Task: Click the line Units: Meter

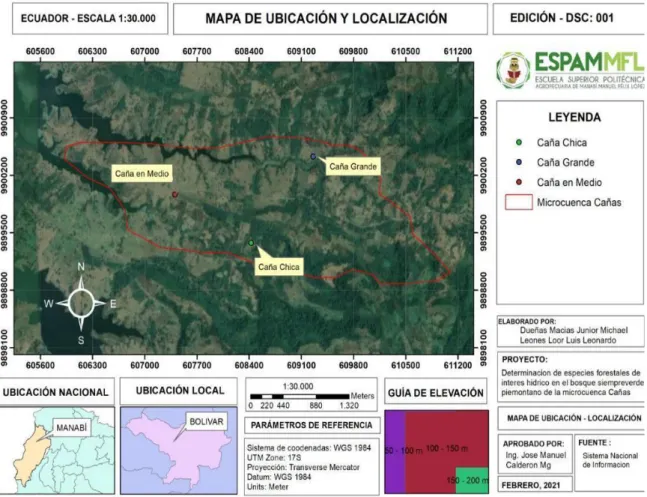Action: pyautogui.click(x=267, y=487)
